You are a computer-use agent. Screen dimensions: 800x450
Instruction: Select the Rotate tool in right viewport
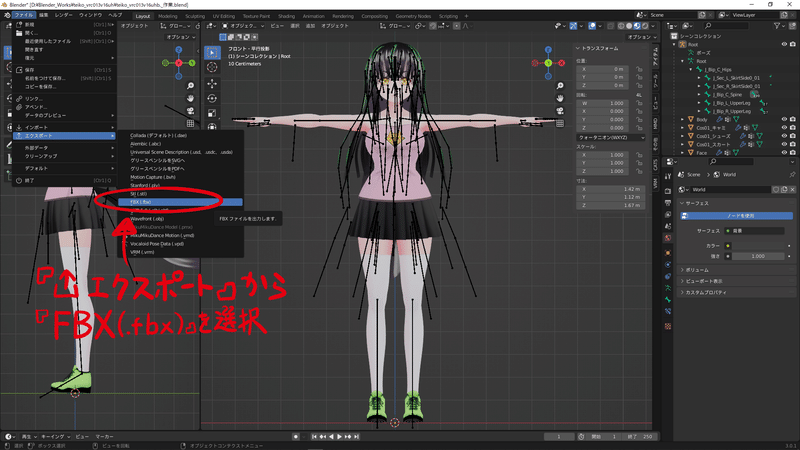[x=212, y=98]
